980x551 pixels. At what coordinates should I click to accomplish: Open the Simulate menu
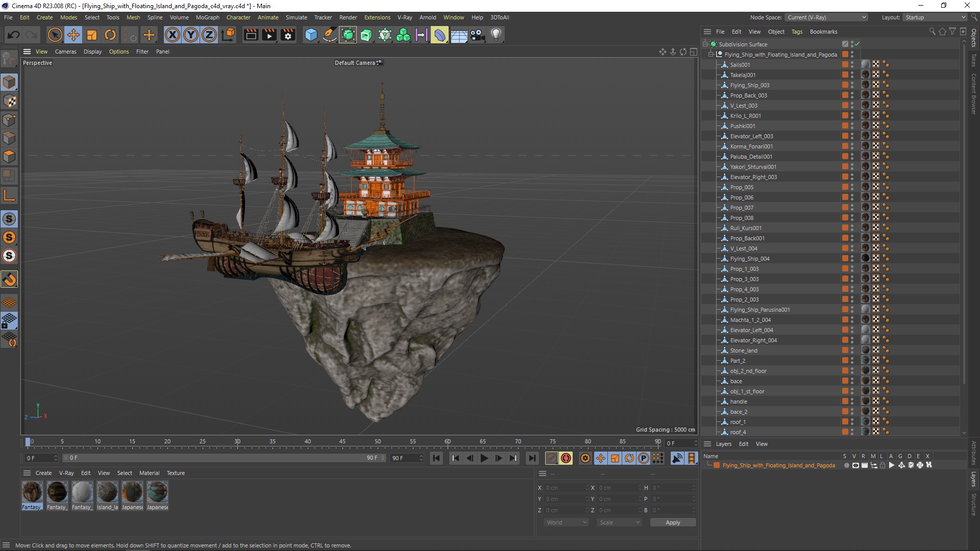[x=296, y=17]
